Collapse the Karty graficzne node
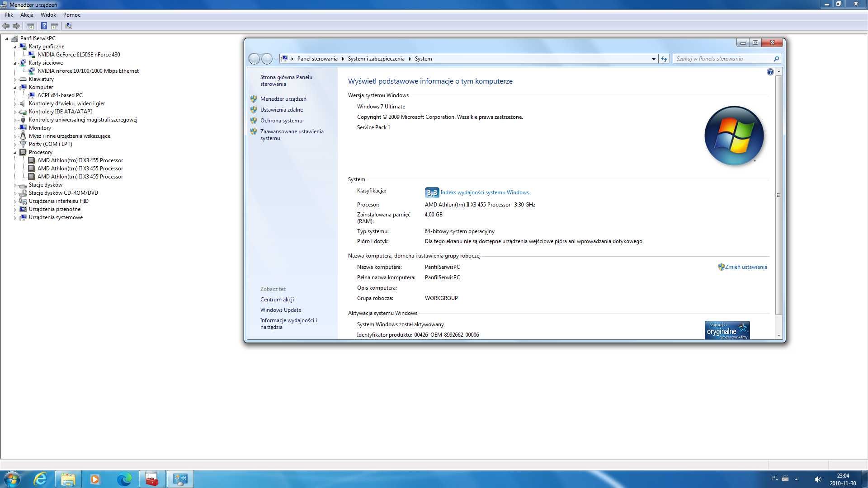The height and width of the screenshot is (488, 868). click(15, 47)
